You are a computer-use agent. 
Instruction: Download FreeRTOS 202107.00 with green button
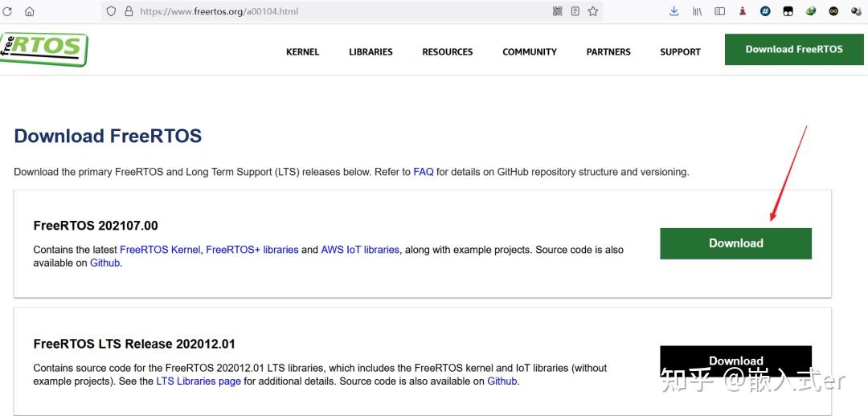[x=735, y=243]
